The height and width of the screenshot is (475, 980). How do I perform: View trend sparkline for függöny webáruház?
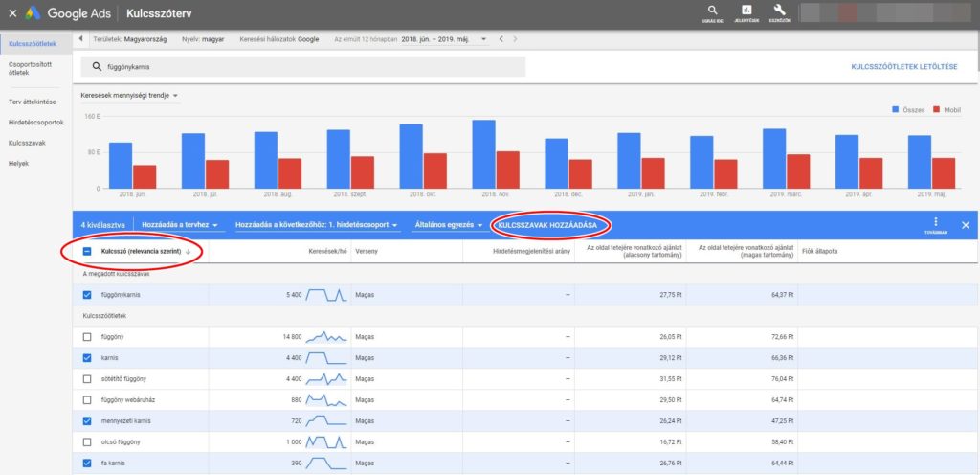coord(325,400)
